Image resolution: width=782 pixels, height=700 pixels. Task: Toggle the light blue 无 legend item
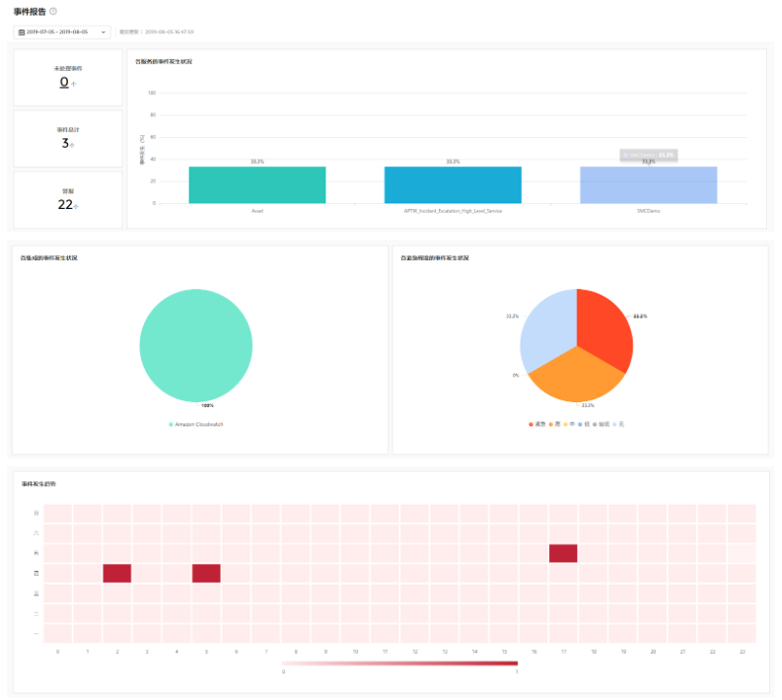pos(616,424)
